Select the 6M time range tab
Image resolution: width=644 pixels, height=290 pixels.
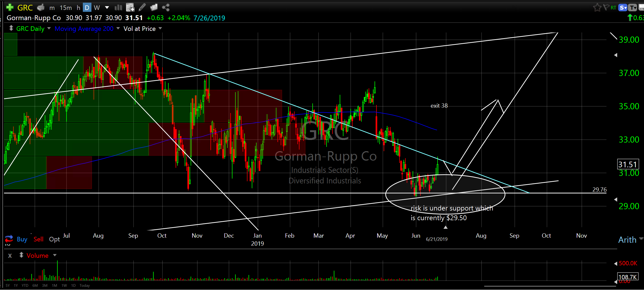coord(35,285)
